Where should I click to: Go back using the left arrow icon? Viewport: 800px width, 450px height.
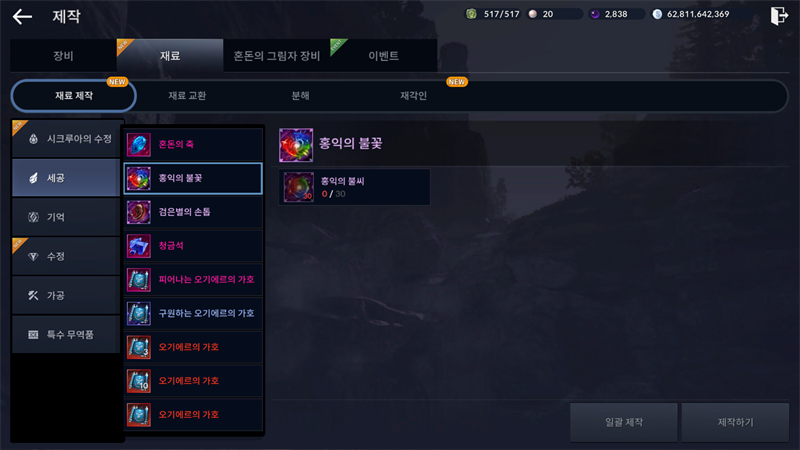[x=22, y=16]
